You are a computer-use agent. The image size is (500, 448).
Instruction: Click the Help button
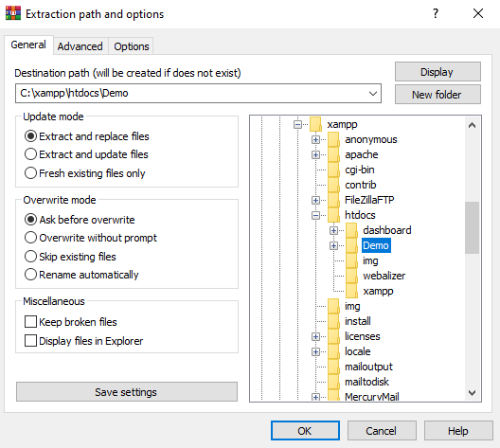click(458, 431)
